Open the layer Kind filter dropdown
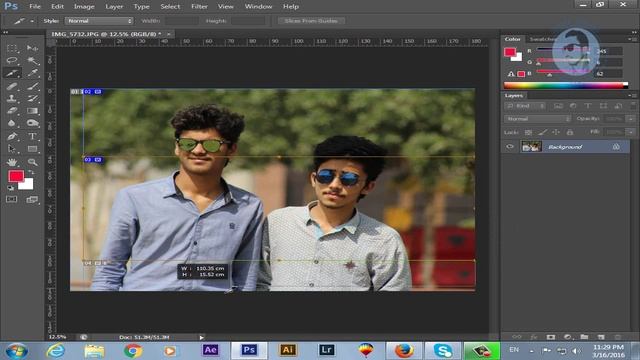Image resolution: width=640 pixels, height=360 pixels. coord(525,106)
